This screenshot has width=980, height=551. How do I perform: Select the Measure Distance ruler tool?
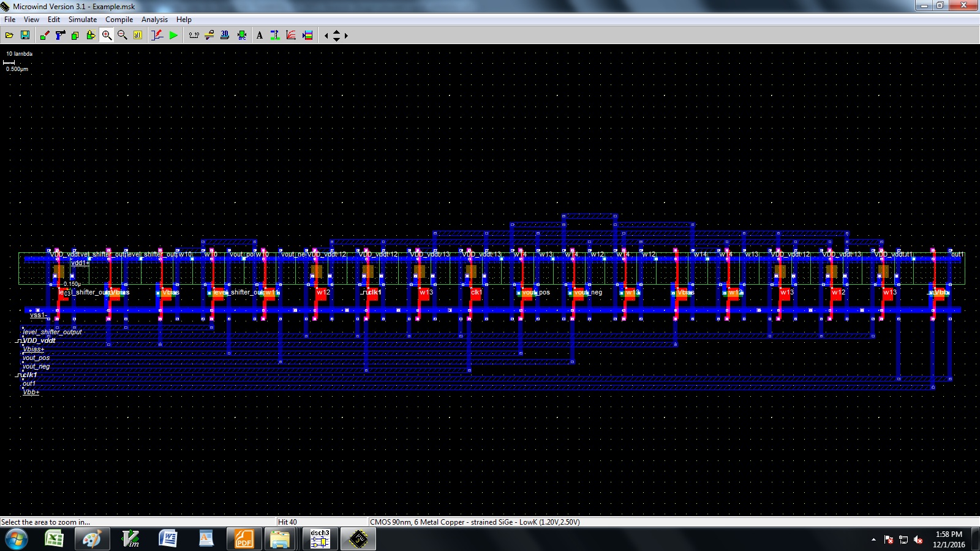(194, 36)
